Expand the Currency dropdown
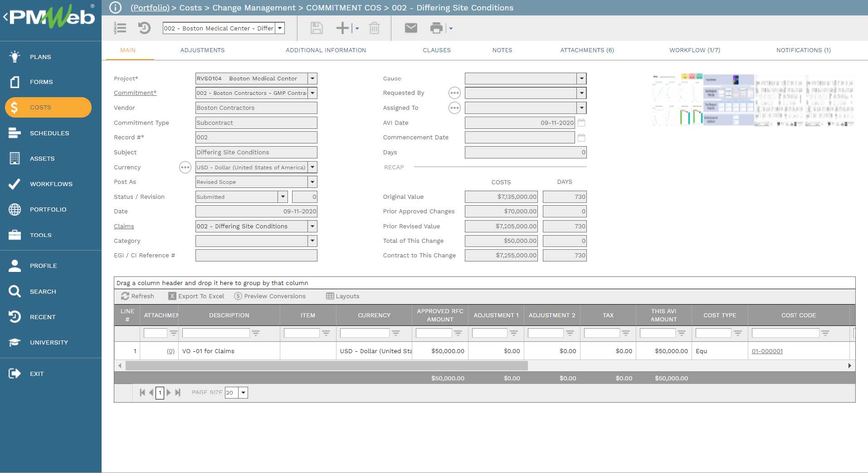The width and height of the screenshot is (868, 473). [x=312, y=167]
